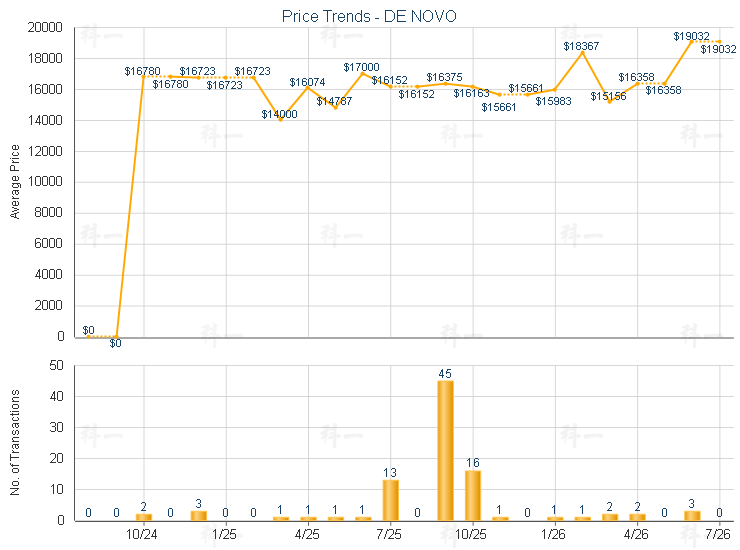
Task: Click the first $19032 data point
Action: tap(692, 42)
